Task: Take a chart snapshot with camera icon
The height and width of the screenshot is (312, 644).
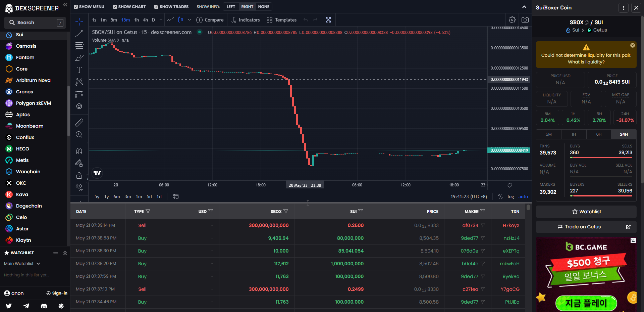Action: pyautogui.click(x=525, y=20)
